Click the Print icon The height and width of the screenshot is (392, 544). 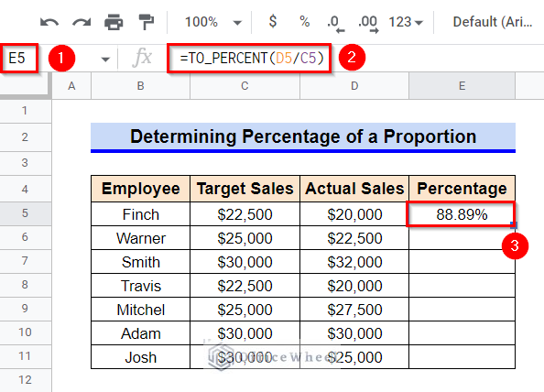point(114,22)
